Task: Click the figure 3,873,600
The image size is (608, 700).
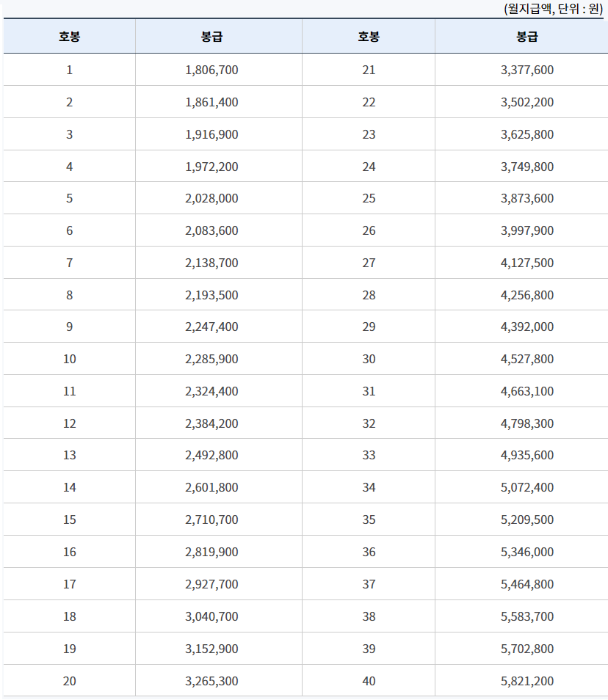Action: [x=527, y=198]
